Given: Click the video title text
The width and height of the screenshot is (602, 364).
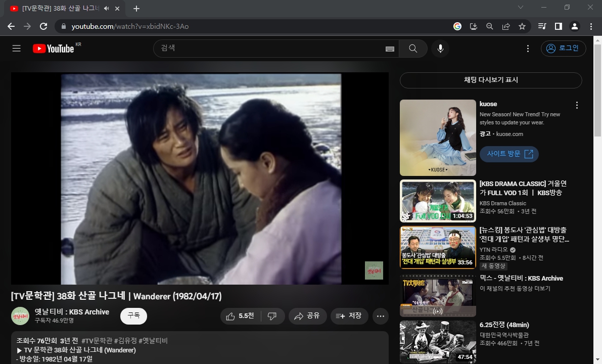Looking at the screenshot, I should coord(116,296).
